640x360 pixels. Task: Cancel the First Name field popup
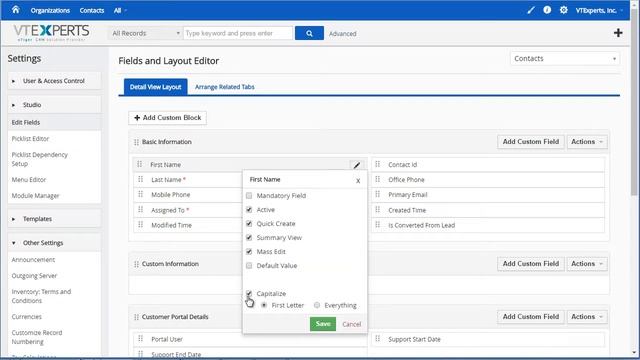351,324
